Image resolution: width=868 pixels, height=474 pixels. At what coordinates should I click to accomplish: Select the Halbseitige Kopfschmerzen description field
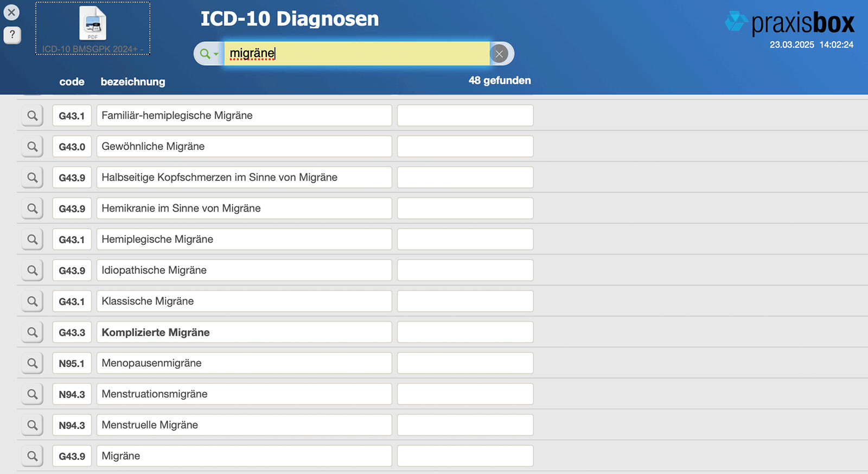(244, 178)
